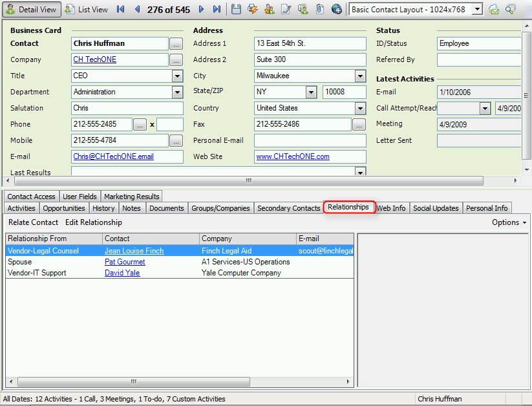532x406 pixels.
Task: Click the phone extension field
Action: tap(169, 125)
